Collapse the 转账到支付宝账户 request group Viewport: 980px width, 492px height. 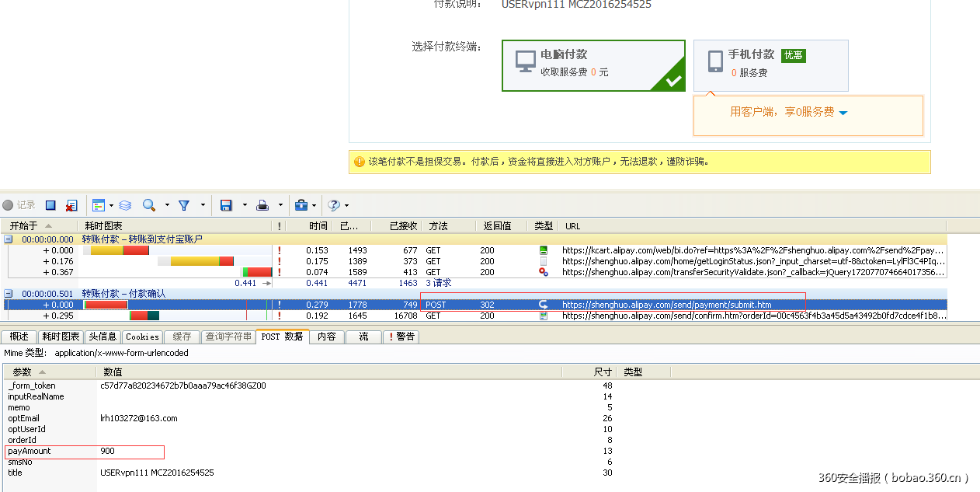pyautogui.click(x=8, y=239)
